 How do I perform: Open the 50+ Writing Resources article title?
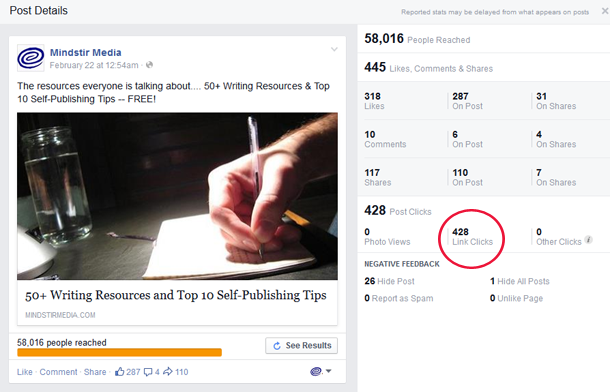(176, 296)
